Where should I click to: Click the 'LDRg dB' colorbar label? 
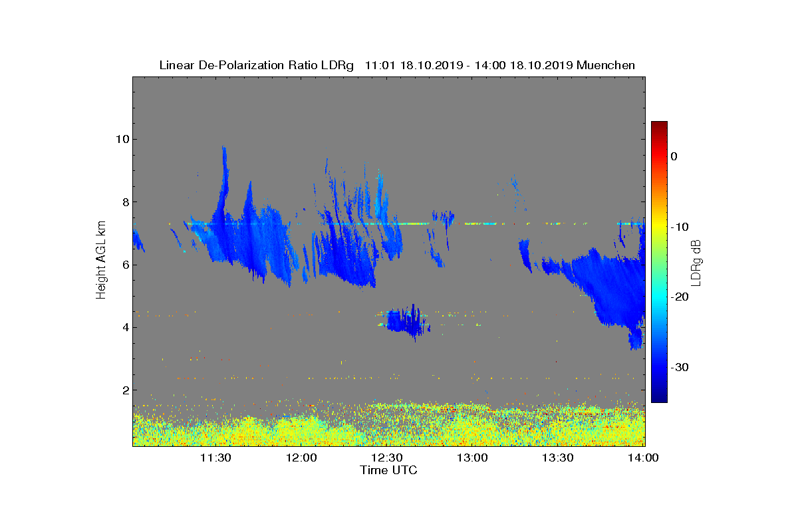(696, 263)
